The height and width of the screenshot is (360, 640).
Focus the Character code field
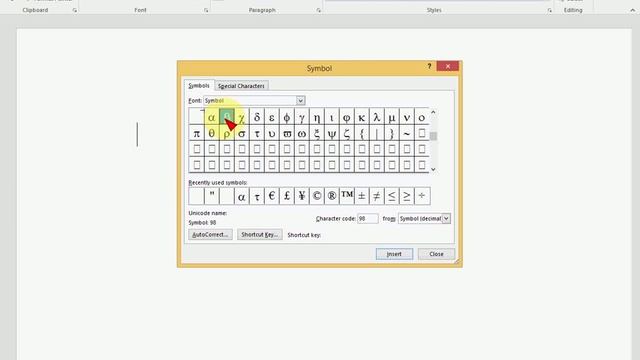[368, 218]
